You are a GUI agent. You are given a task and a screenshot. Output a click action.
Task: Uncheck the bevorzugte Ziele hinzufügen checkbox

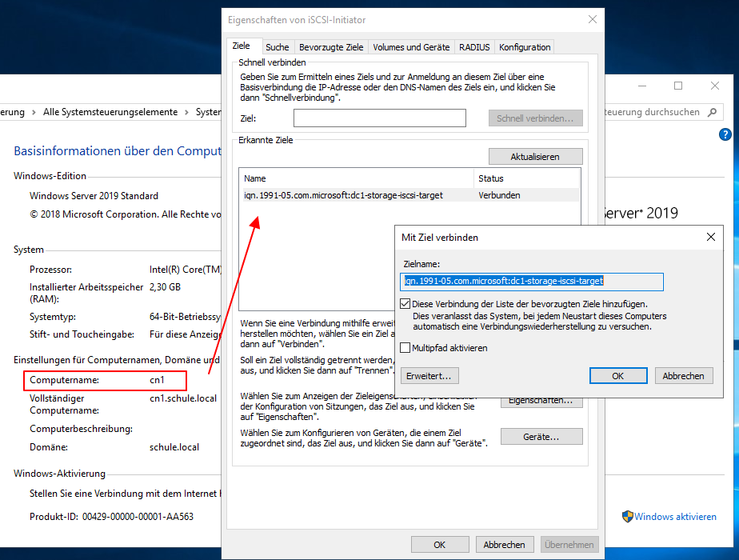[404, 303]
